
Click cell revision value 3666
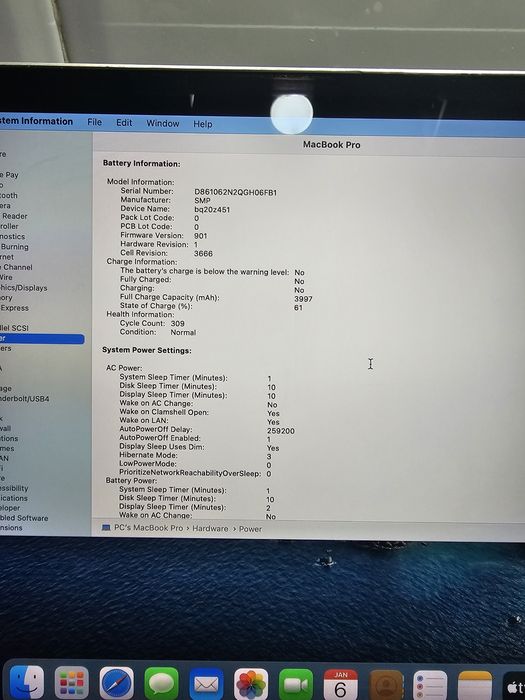click(x=203, y=254)
